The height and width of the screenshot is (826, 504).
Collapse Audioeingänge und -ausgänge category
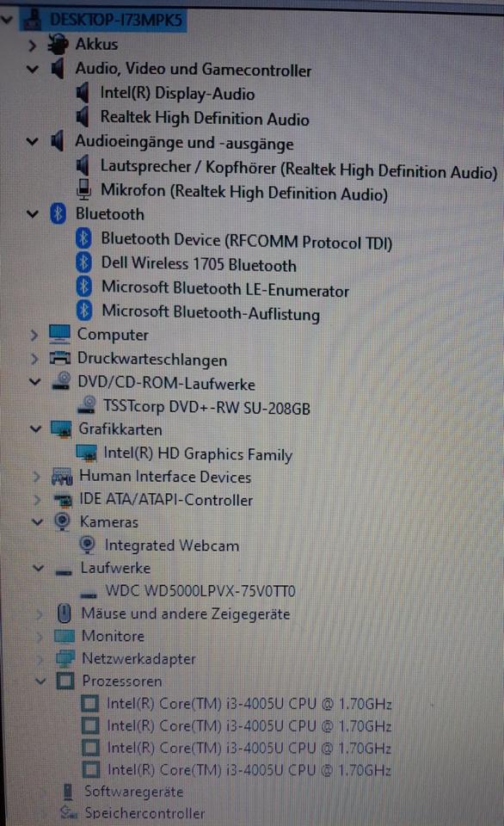click(33, 141)
